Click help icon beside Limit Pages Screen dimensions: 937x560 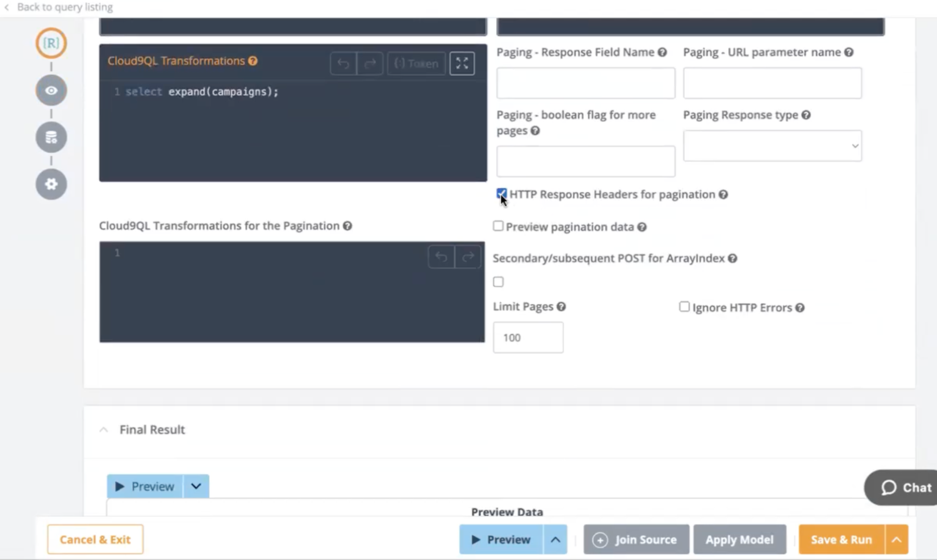point(561,306)
